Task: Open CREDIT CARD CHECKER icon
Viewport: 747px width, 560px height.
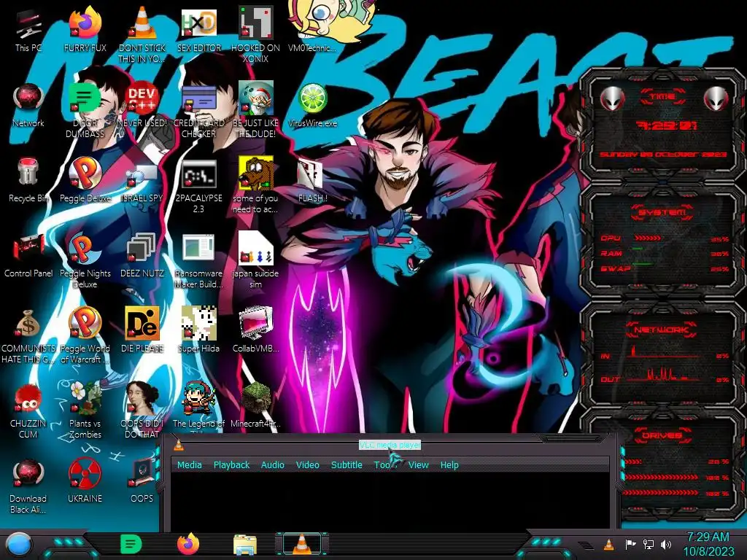Action: (198, 111)
